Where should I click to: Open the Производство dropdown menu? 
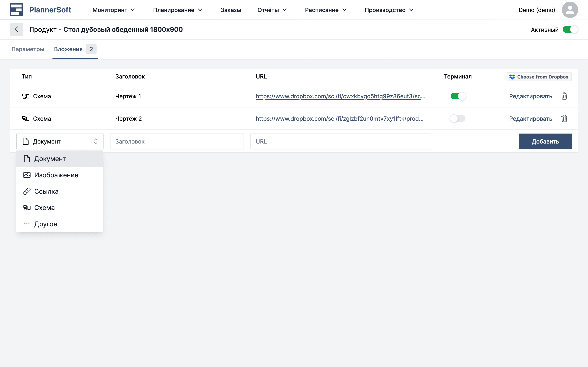389,10
